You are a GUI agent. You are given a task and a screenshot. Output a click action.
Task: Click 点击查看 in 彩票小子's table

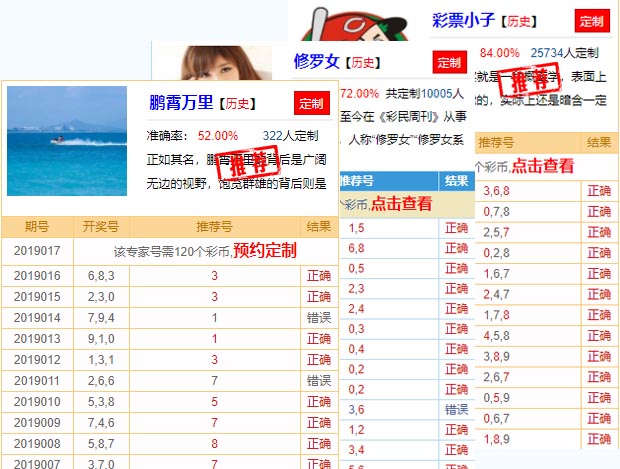(543, 166)
